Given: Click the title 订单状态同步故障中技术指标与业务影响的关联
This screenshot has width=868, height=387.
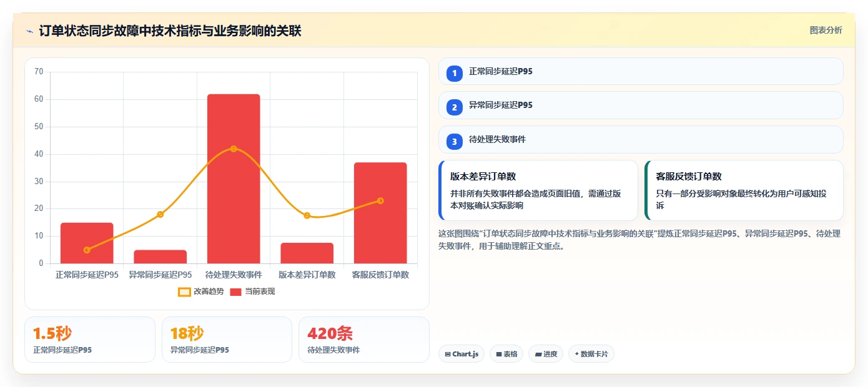Looking at the screenshot, I should 170,31.
